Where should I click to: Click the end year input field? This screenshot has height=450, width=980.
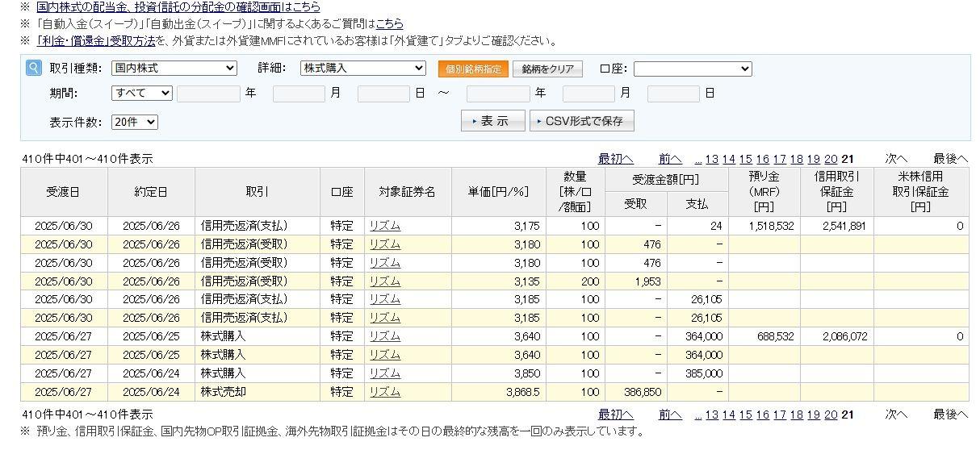tap(498, 94)
